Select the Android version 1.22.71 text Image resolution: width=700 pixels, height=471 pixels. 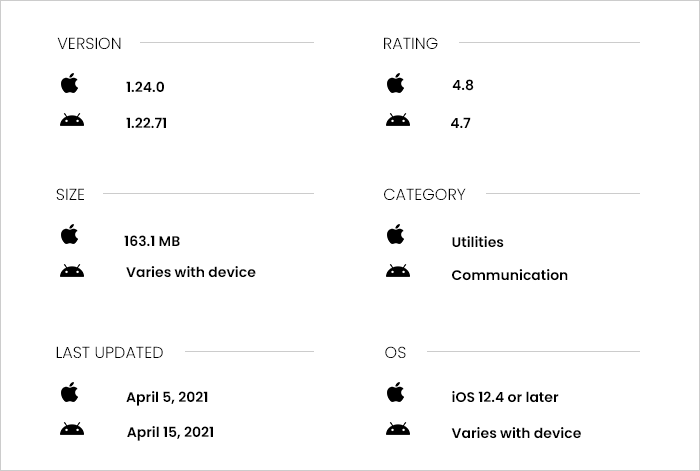(x=146, y=123)
